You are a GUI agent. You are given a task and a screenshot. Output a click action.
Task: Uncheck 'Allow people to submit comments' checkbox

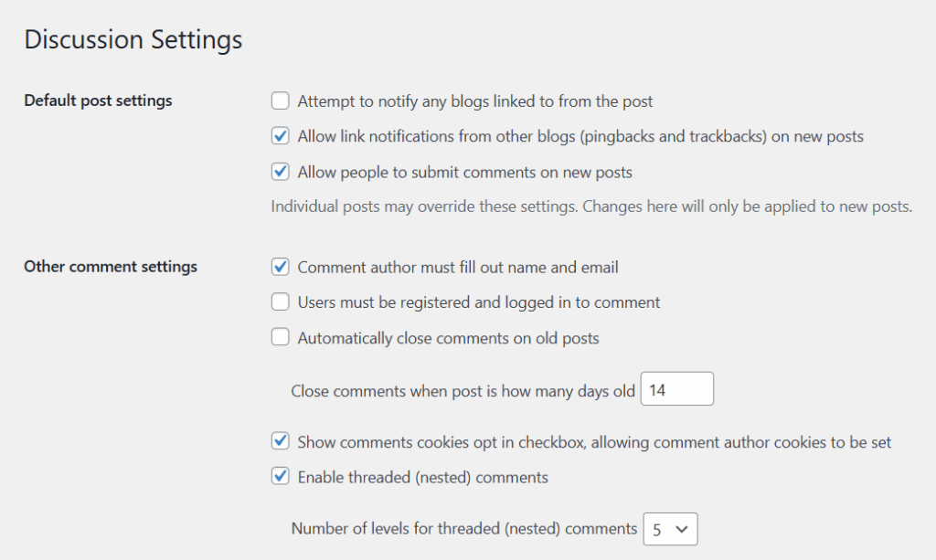click(281, 172)
